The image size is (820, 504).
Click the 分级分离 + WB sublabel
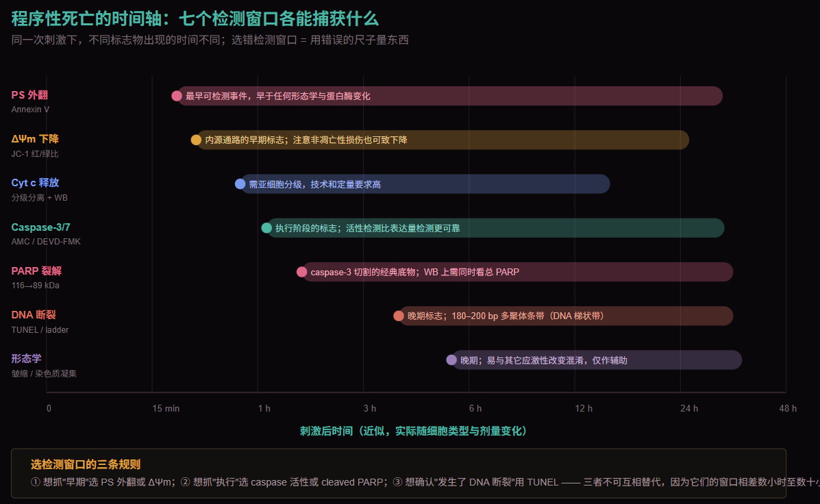point(39,198)
